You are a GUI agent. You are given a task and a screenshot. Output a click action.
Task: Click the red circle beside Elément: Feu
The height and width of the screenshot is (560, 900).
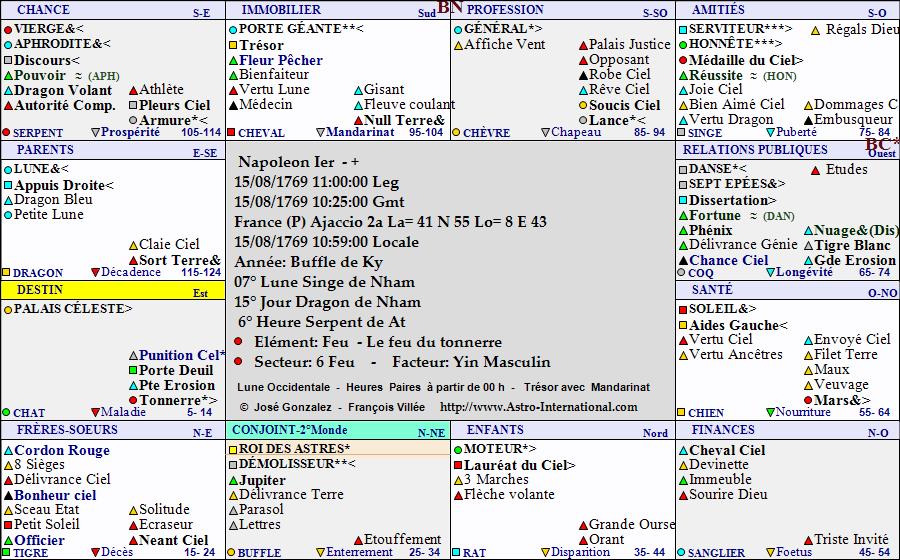tap(239, 342)
